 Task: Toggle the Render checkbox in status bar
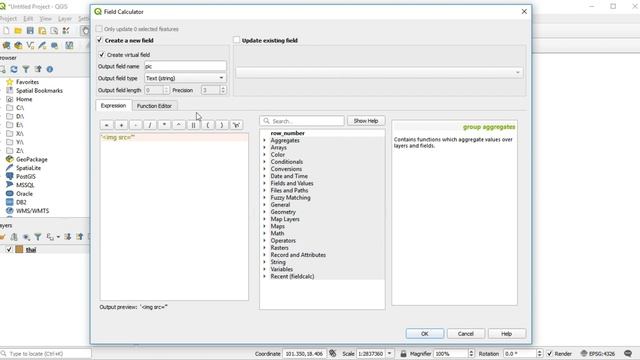pos(549,353)
